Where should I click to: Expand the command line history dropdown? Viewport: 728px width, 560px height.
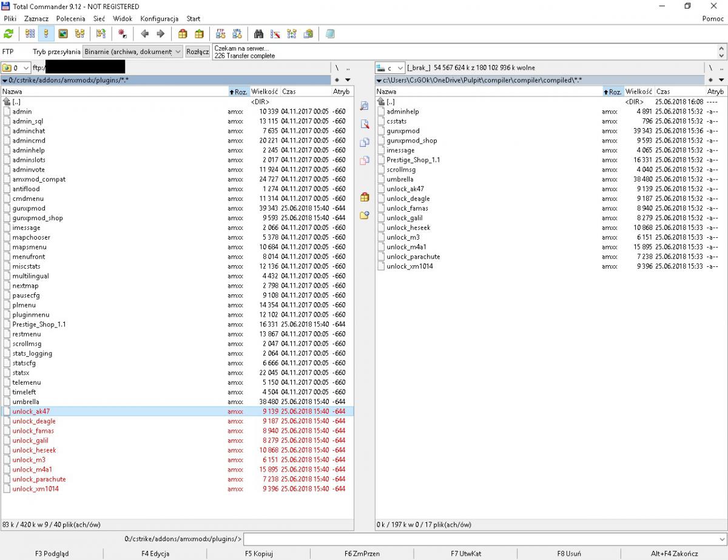[x=721, y=539]
